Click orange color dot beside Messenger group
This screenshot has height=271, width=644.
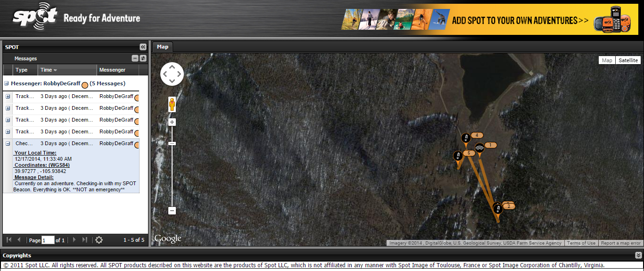click(85, 85)
